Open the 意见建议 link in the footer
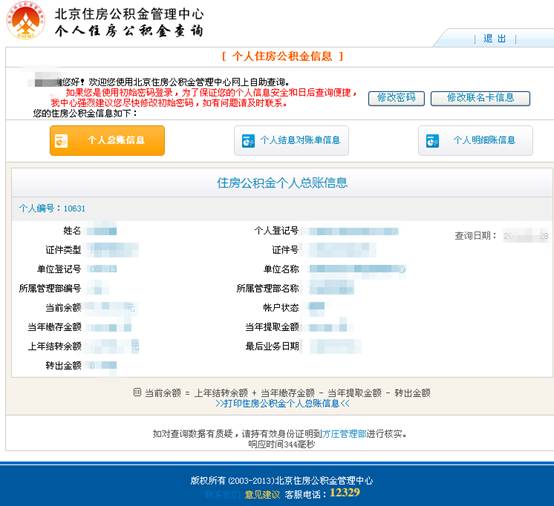The width and height of the screenshot is (554, 506). click(262, 494)
